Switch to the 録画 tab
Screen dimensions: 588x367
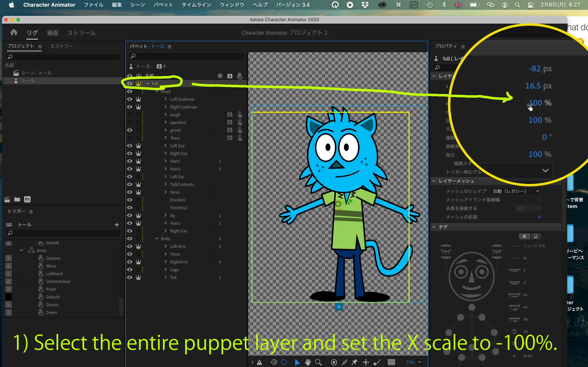[x=52, y=33]
